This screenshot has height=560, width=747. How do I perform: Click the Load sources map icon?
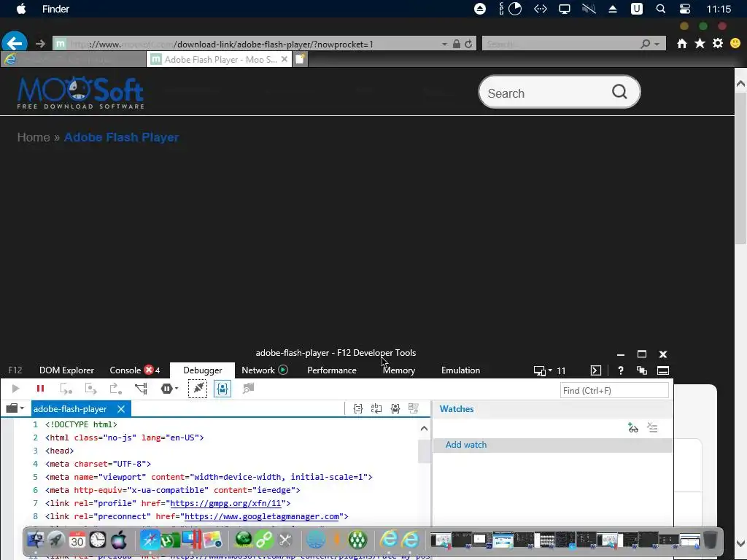click(414, 408)
